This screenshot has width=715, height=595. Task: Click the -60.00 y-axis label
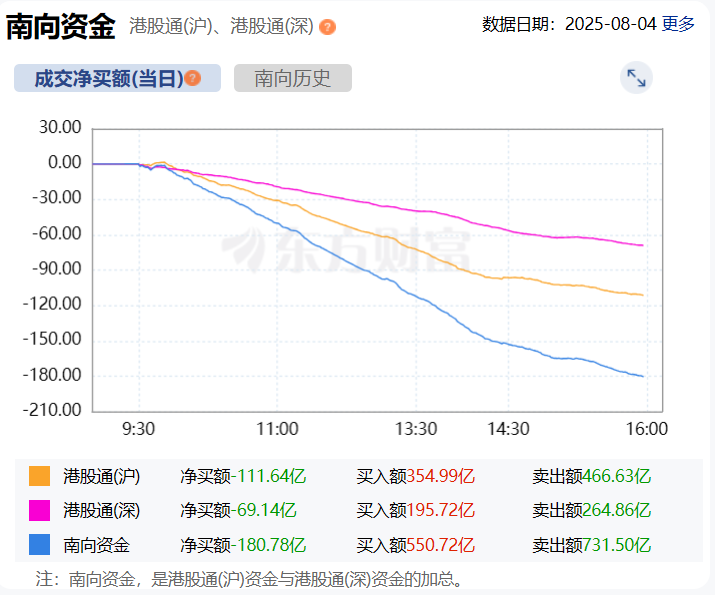[x=57, y=234]
